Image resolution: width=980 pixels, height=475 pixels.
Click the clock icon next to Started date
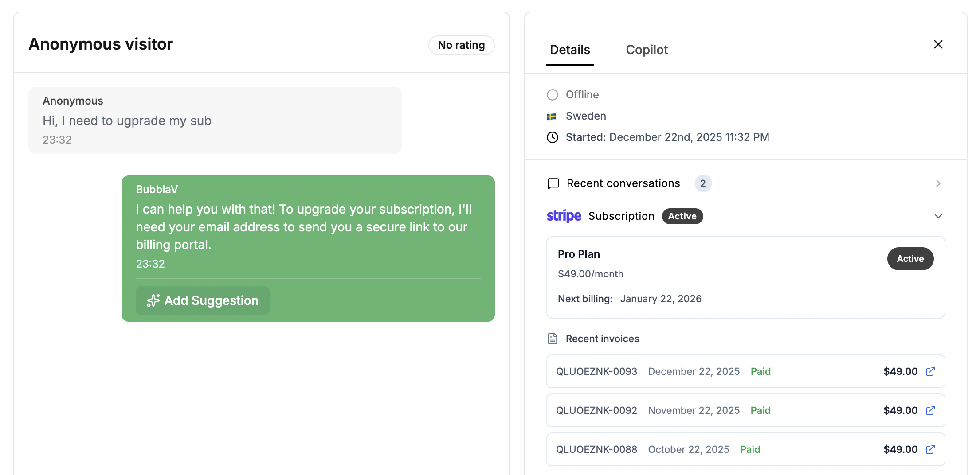pos(552,137)
